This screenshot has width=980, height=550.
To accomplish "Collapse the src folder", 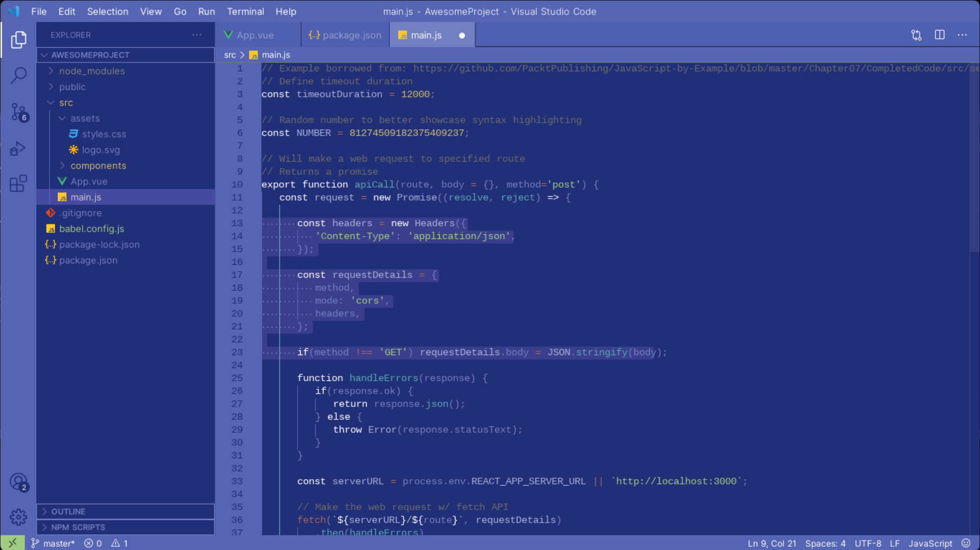I will coord(66,102).
